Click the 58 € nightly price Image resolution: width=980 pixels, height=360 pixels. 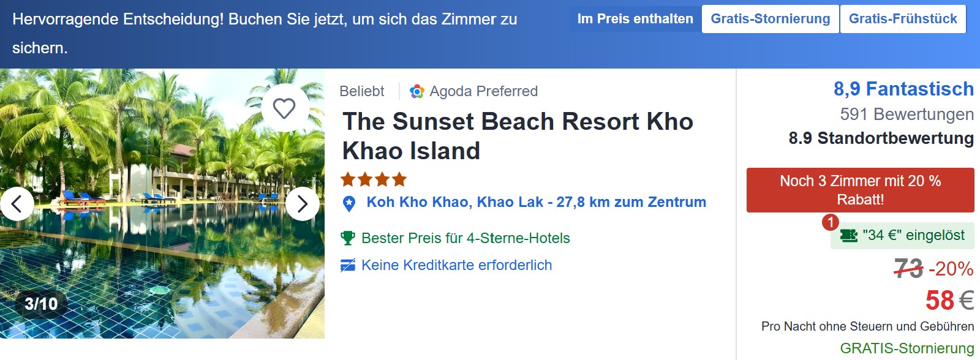point(949,301)
